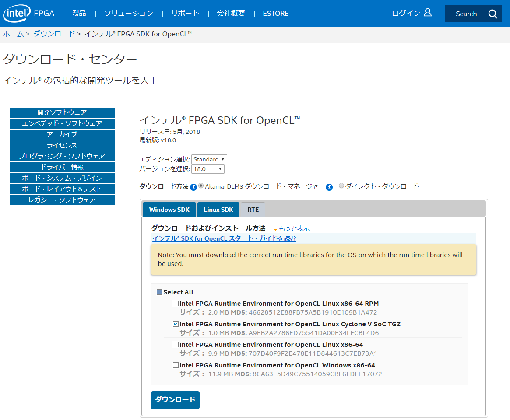This screenshot has width=510, height=420.
Task: Open ボード・レイアウト&テスト sidebar item
Action: click(62, 189)
